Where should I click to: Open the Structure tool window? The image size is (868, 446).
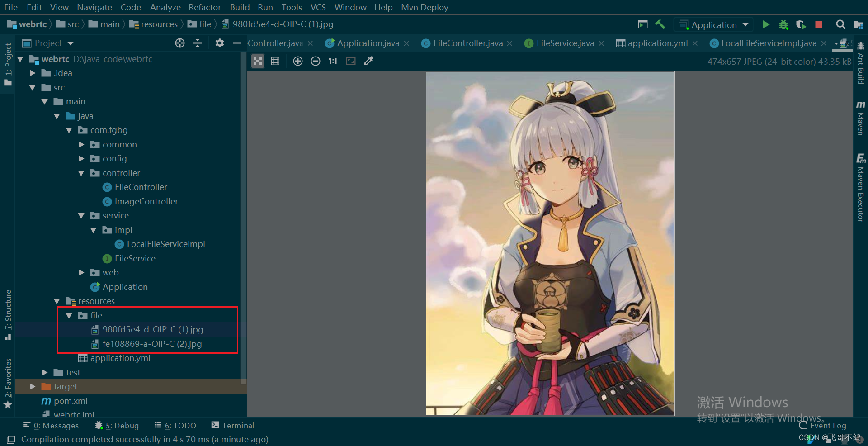(8, 315)
